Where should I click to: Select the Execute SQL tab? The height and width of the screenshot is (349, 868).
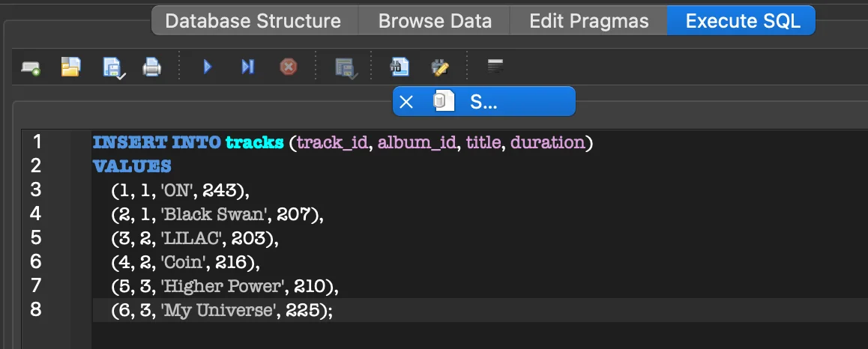(740, 21)
